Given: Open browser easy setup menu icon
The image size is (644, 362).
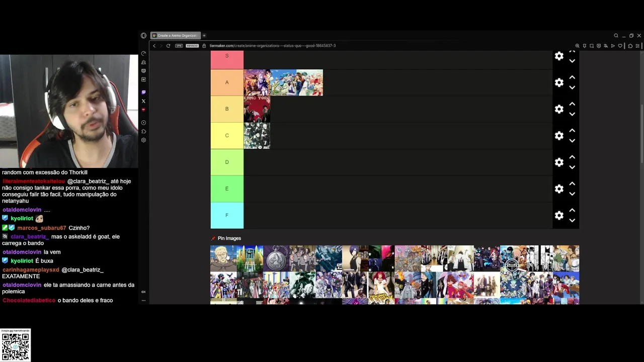Looking at the screenshot, I should (637, 46).
